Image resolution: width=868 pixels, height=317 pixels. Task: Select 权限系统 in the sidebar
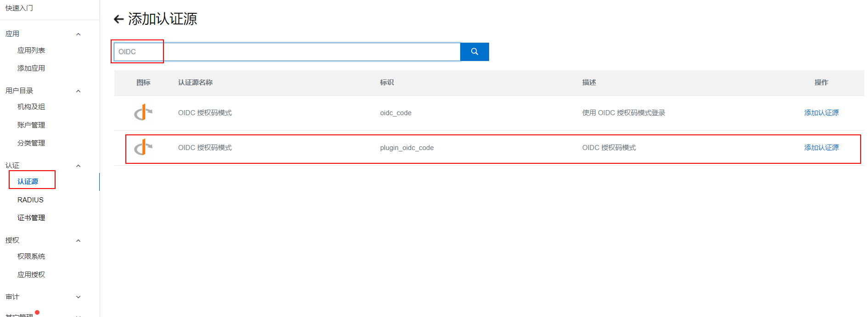tap(31, 256)
